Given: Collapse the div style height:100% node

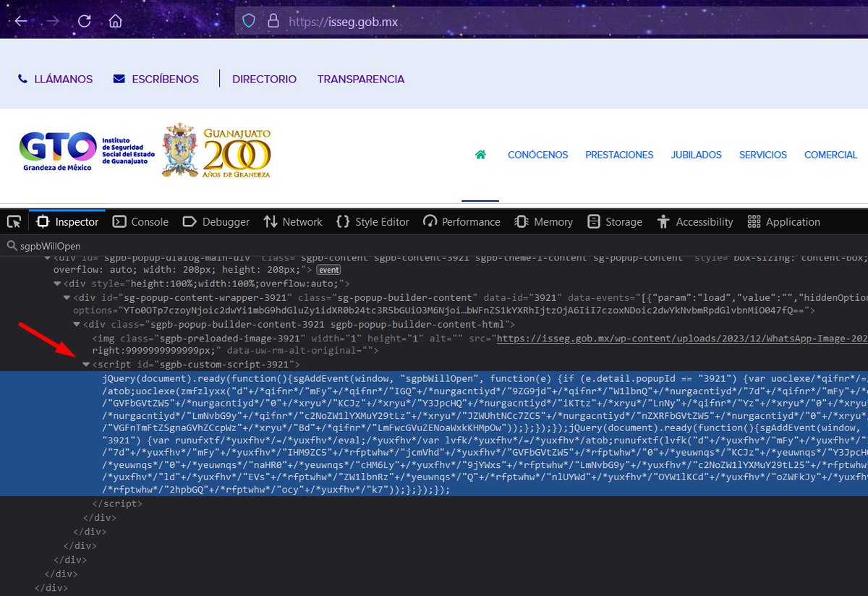Looking at the screenshot, I should coord(57,284).
